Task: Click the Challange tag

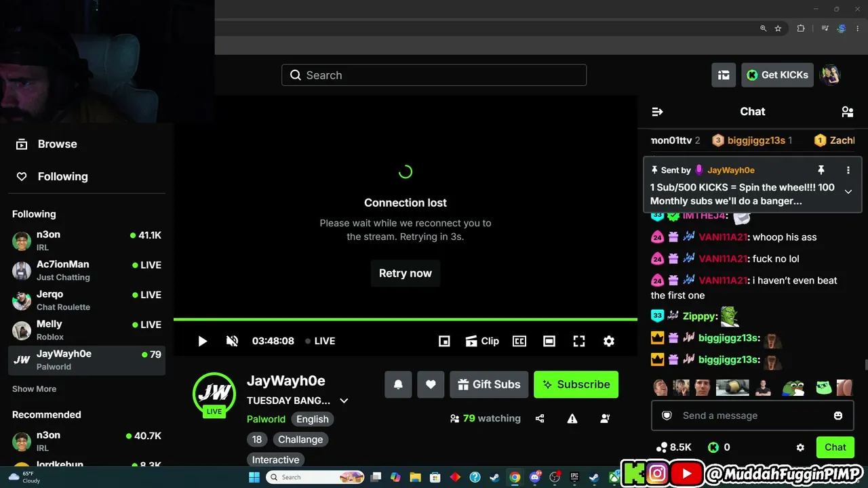Action: click(x=300, y=439)
